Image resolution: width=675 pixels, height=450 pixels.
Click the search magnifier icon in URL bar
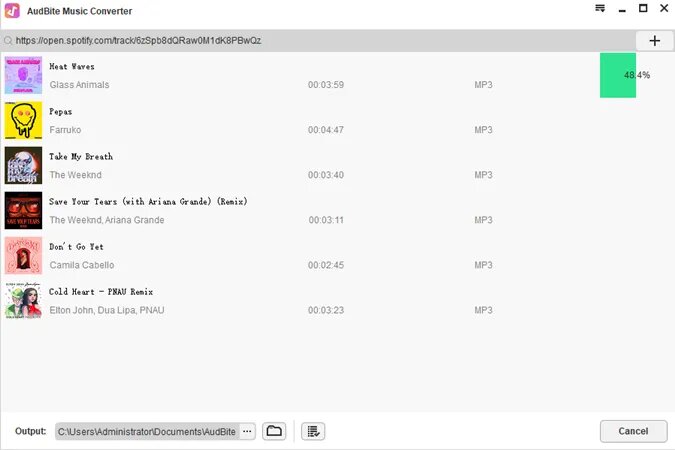pos(8,41)
